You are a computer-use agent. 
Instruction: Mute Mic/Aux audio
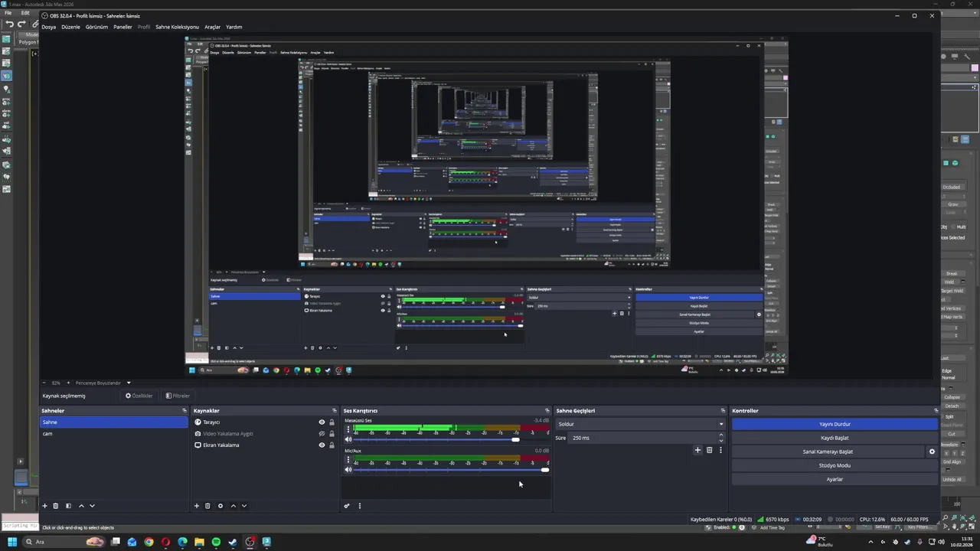(x=348, y=470)
